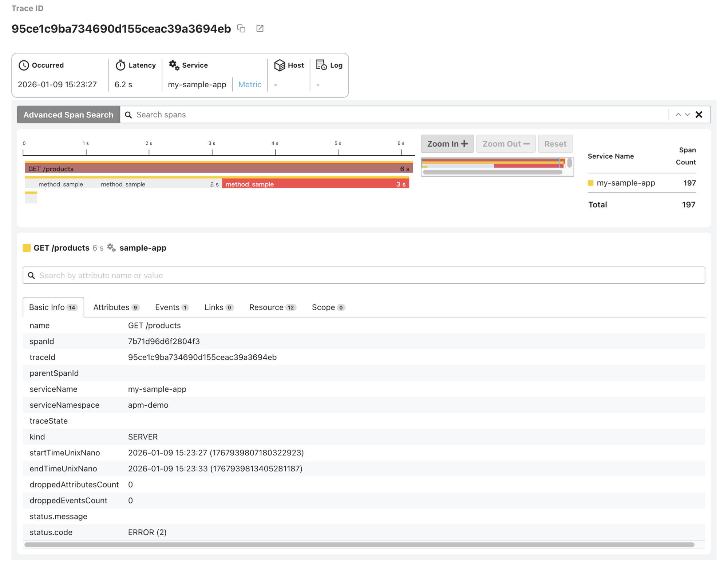The height and width of the screenshot is (566, 728).
Task: Focus the attribute name search field
Action: pyautogui.click(x=364, y=275)
